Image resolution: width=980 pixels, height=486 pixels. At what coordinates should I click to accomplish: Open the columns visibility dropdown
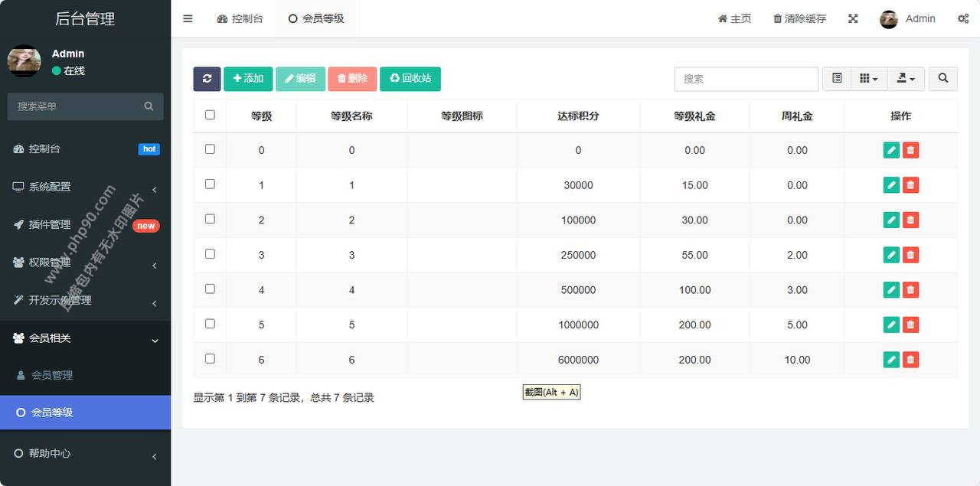click(868, 79)
